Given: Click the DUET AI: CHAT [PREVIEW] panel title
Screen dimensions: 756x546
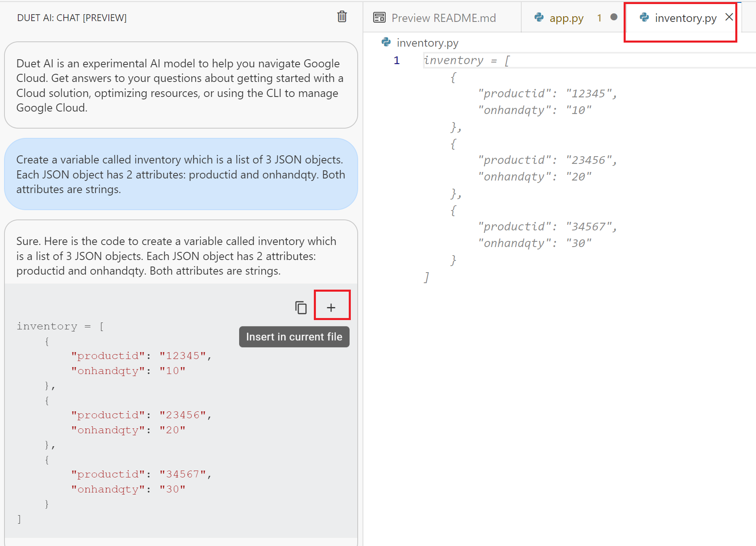Looking at the screenshot, I should point(72,18).
